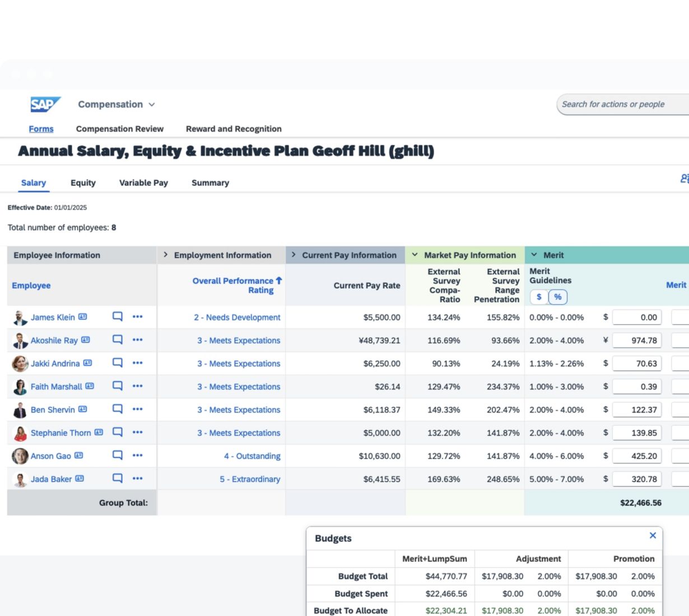
Task: Click Stephanie Thorn's avatar photo
Action: [20, 433]
